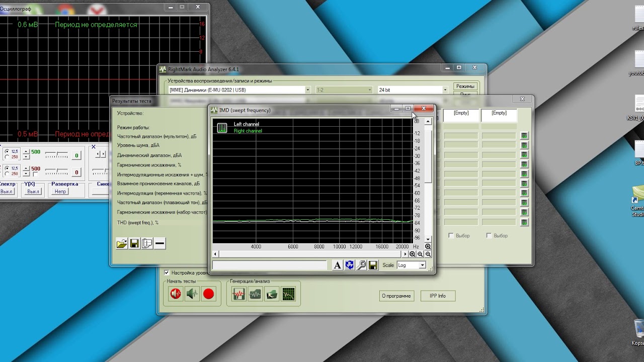The image size is (644, 362).
Task: Click the grey waveform analyze WAV icon
Action: click(x=255, y=294)
